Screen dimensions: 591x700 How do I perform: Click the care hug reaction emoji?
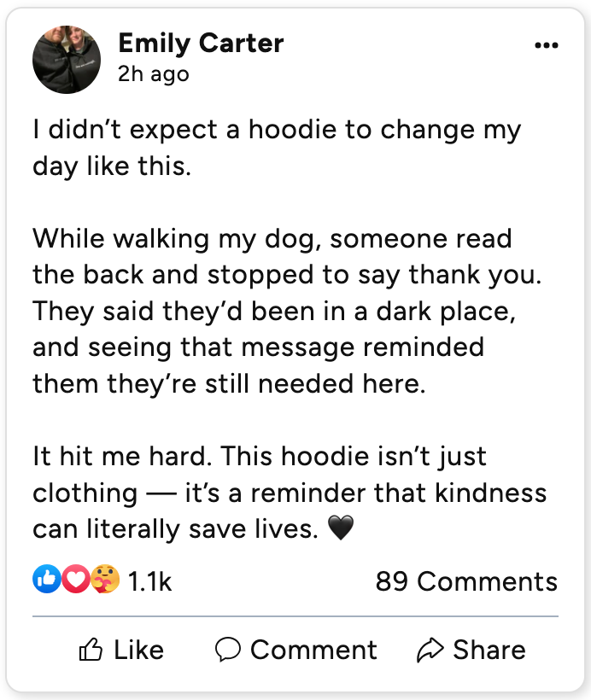click(105, 580)
